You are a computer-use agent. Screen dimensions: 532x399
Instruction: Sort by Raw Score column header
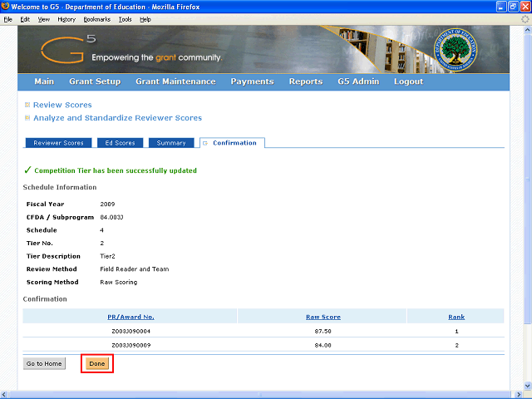(x=323, y=317)
